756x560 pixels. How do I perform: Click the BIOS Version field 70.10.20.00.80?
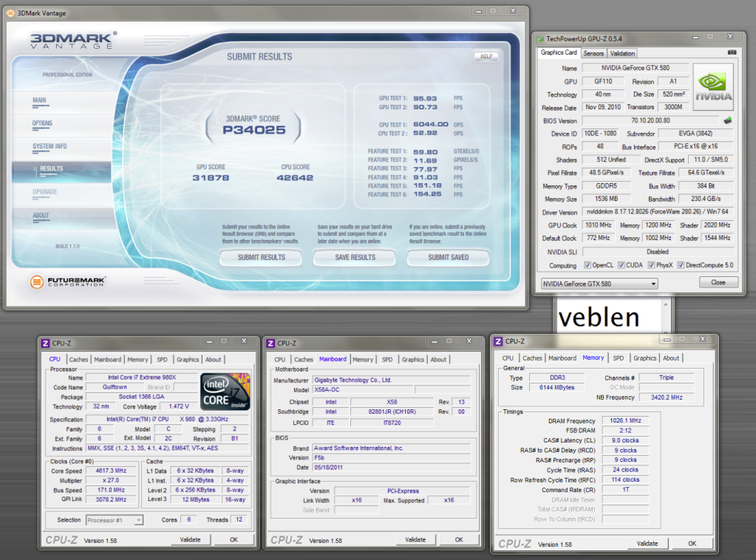651,120
